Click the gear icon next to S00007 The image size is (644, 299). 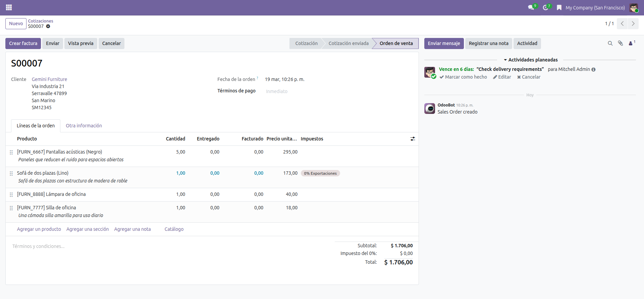[x=48, y=26]
